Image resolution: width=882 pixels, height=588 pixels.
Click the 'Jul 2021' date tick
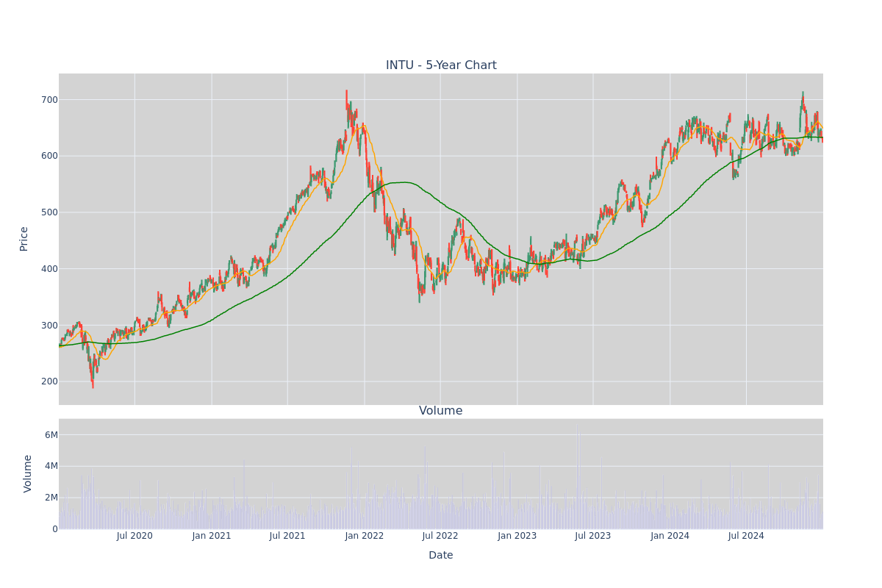coord(287,537)
